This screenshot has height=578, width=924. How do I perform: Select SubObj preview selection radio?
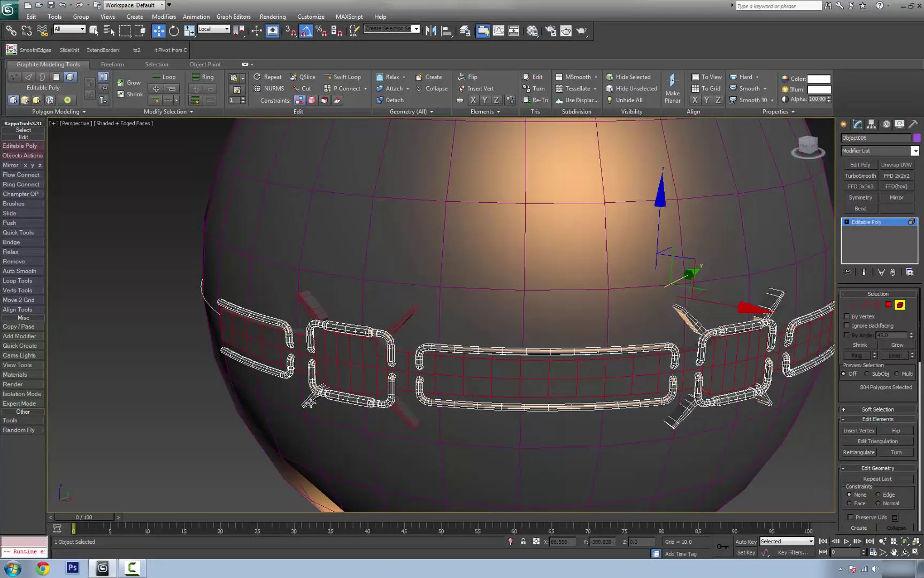click(867, 374)
